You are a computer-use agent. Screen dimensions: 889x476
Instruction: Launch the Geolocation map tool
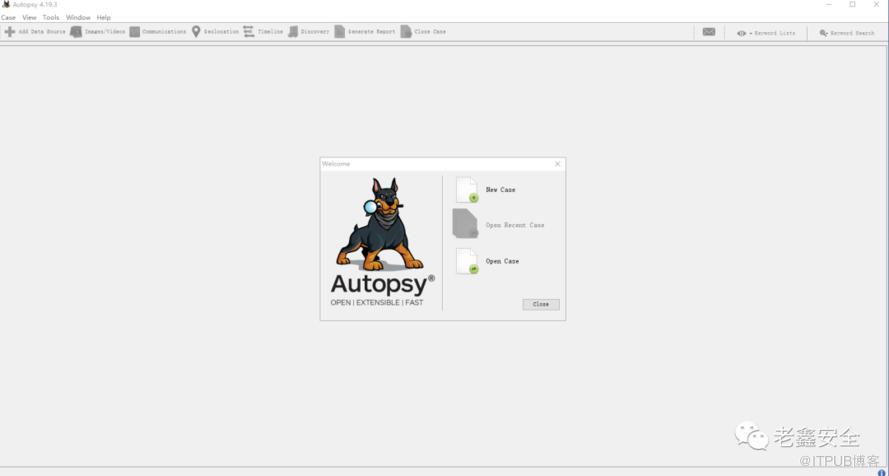coord(215,32)
